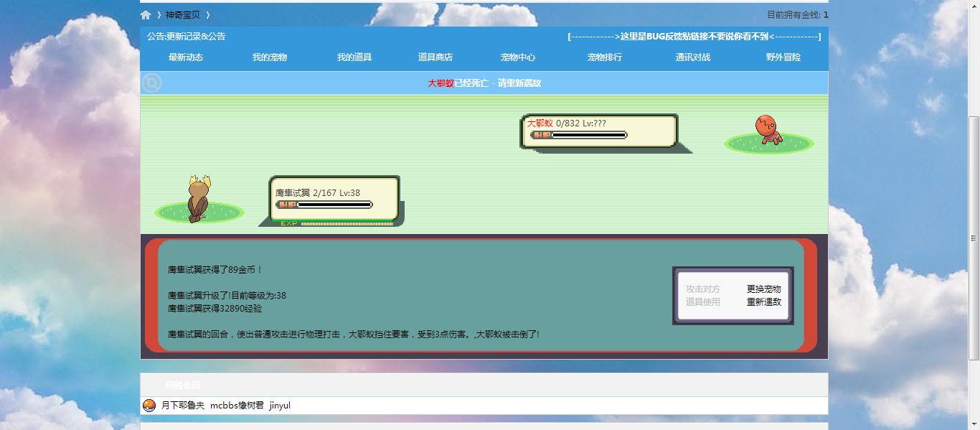This screenshot has height=430, width=980.
Task: Click the 鹰隼试翼 HP bar
Action: [324, 205]
